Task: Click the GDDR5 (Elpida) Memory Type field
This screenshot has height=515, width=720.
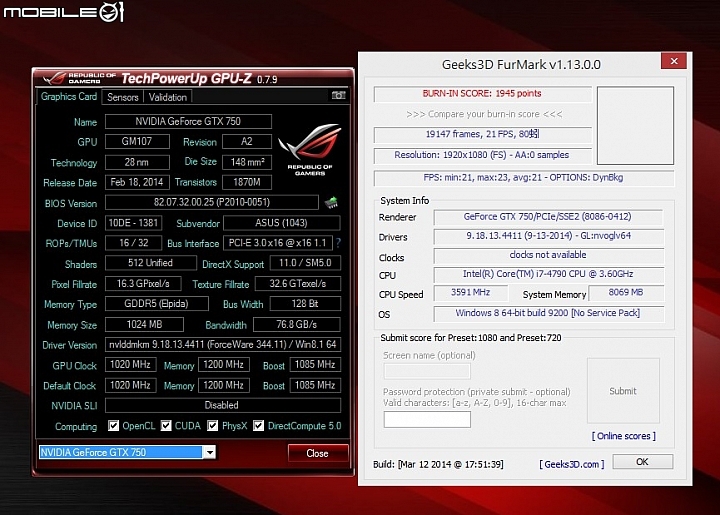Action: pos(157,303)
